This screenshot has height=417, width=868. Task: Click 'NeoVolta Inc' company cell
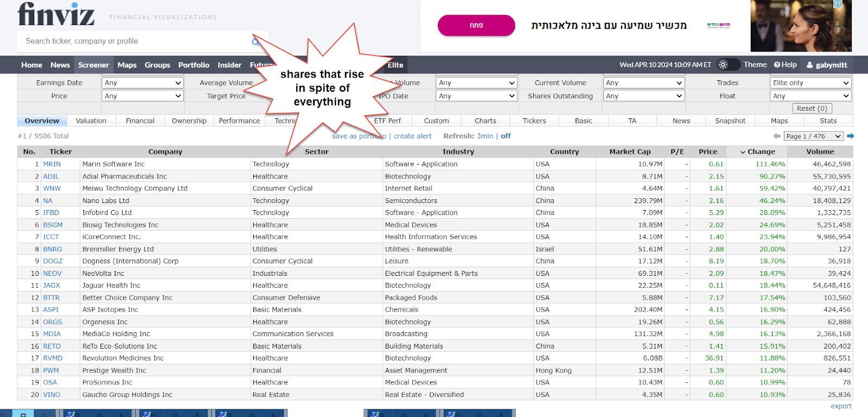click(x=165, y=274)
